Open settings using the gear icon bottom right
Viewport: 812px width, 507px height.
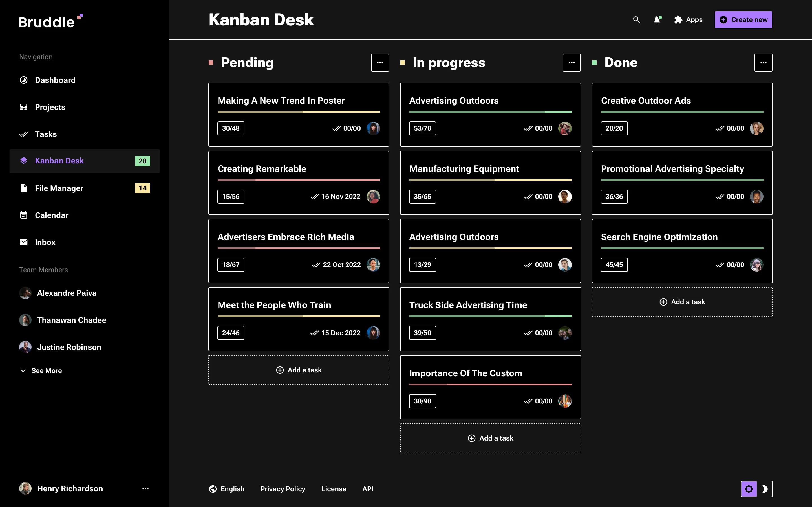point(749,489)
